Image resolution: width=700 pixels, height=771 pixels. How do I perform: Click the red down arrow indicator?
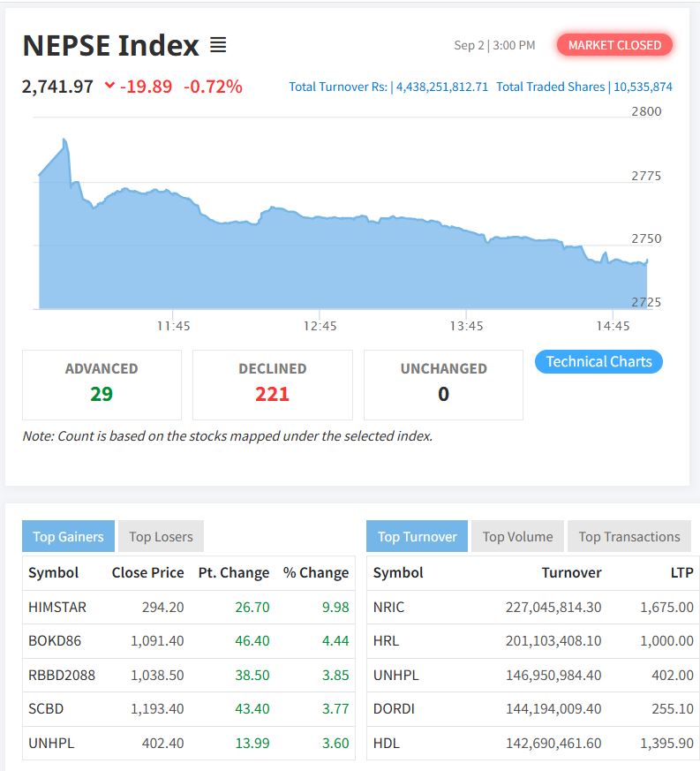109,86
